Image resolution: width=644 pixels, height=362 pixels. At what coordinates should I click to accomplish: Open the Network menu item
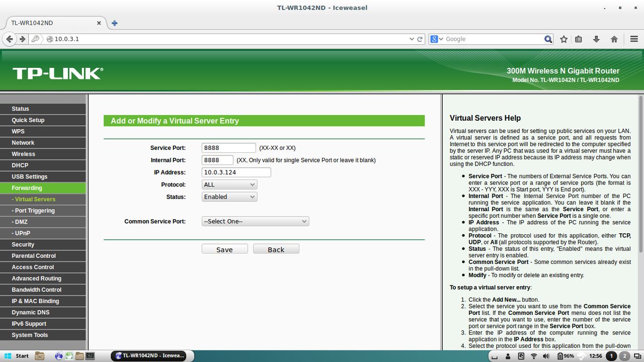click(43, 143)
